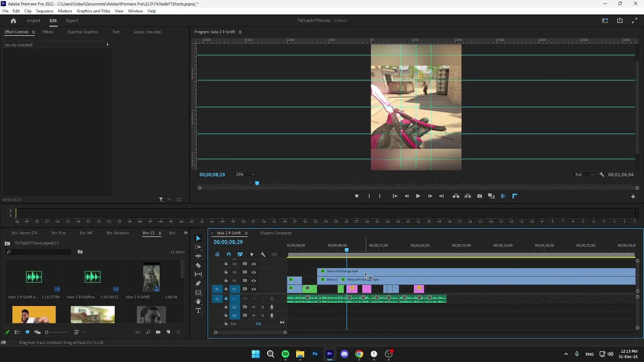Click Go to Out point button
This screenshot has width=644, height=362.
[441, 196]
